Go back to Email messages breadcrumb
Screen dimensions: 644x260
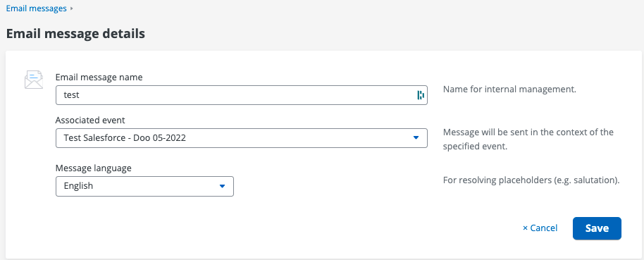[36, 8]
